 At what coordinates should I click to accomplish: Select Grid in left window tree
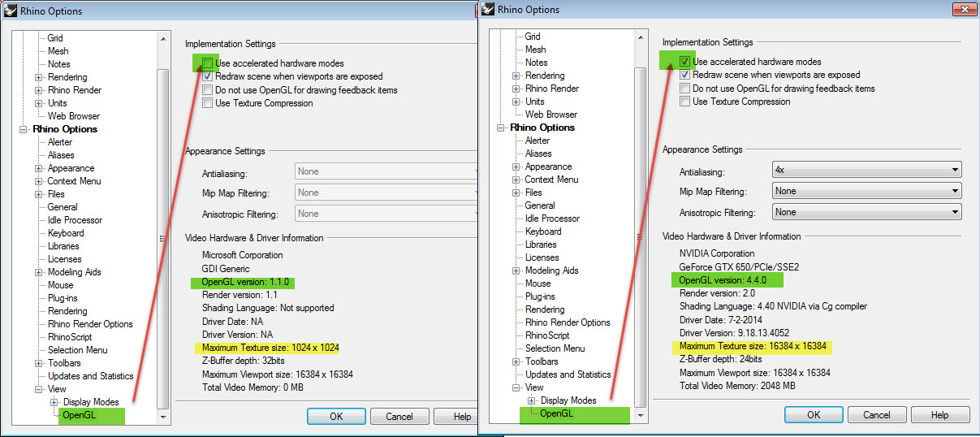pos(54,38)
